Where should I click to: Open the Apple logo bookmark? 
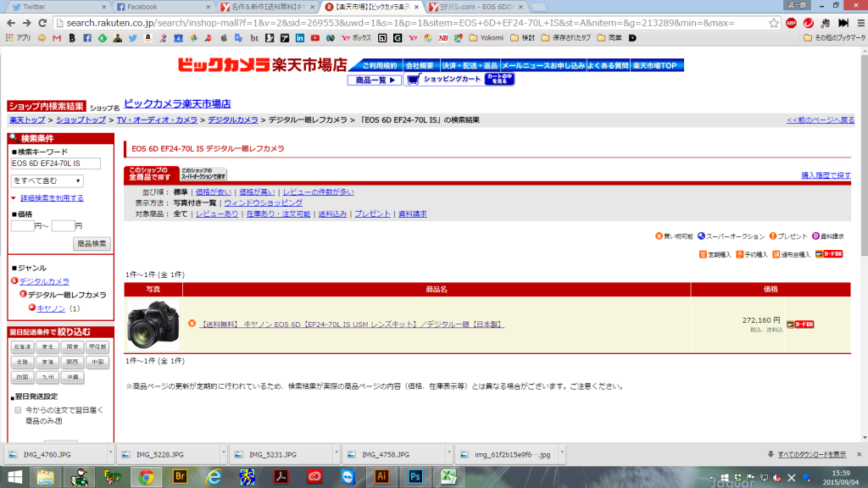click(x=224, y=38)
